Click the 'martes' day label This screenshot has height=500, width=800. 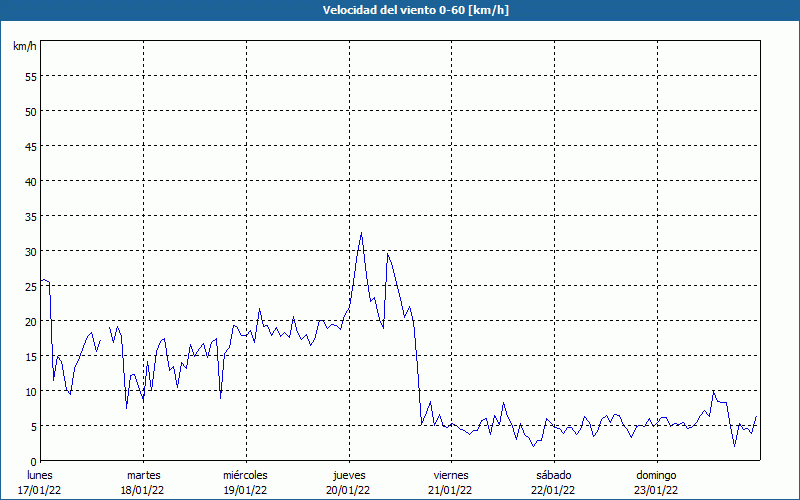click(143, 475)
